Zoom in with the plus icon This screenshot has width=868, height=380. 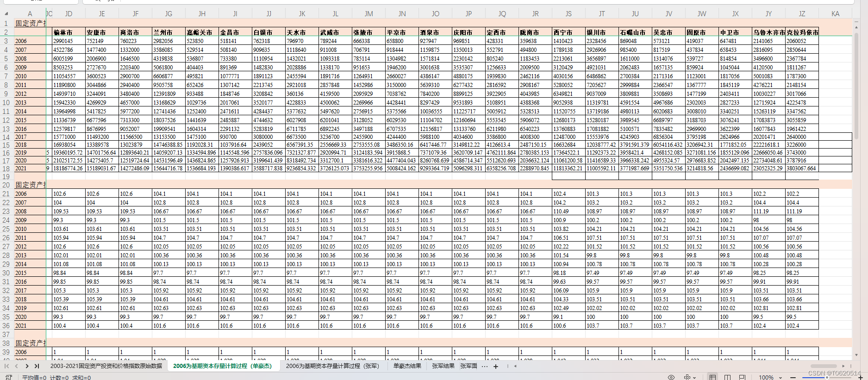point(861,377)
